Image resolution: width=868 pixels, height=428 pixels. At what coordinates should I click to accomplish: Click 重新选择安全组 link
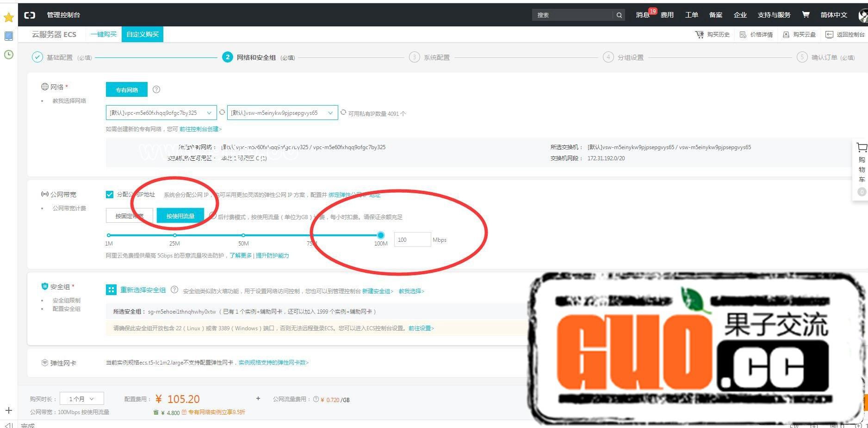point(143,290)
